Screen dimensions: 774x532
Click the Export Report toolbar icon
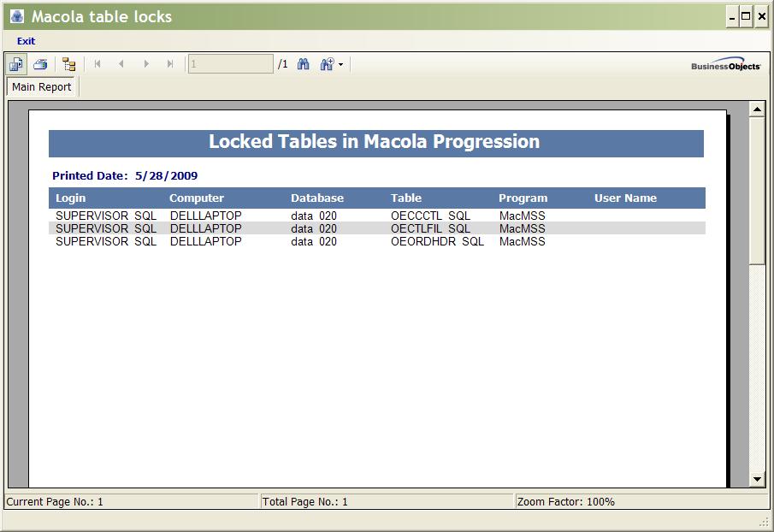pos(17,64)
